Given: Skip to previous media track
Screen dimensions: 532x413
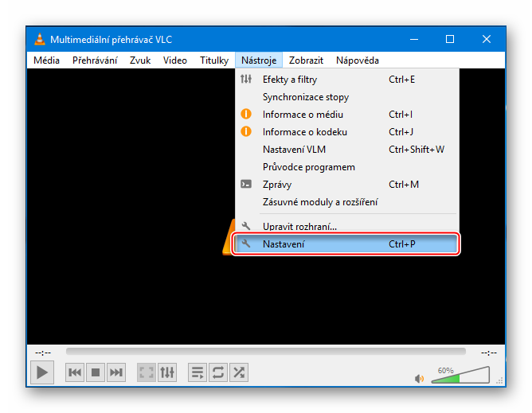Looking at the screenshot, I should pyautogui.click(x=75, y=372).
